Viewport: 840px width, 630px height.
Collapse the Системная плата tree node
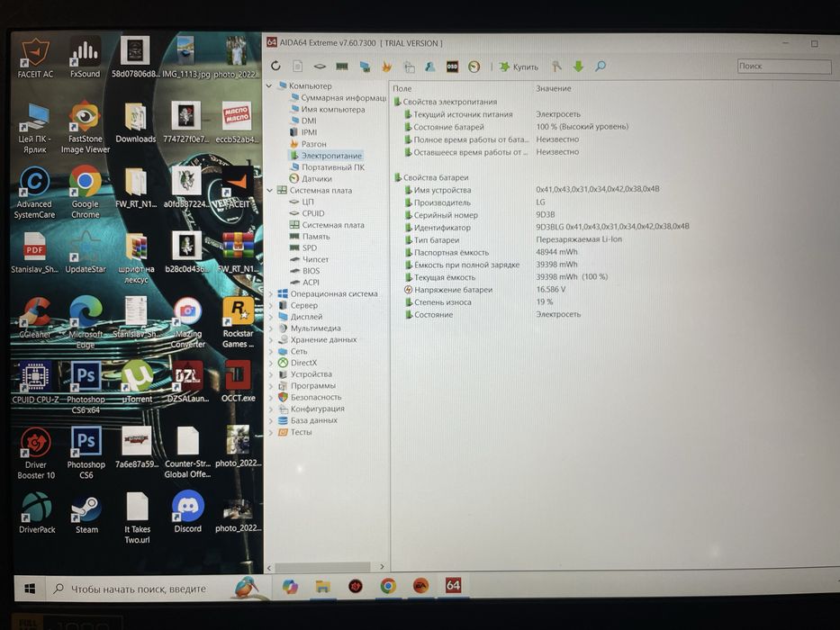pyautogui.click(x=270, y=190)
